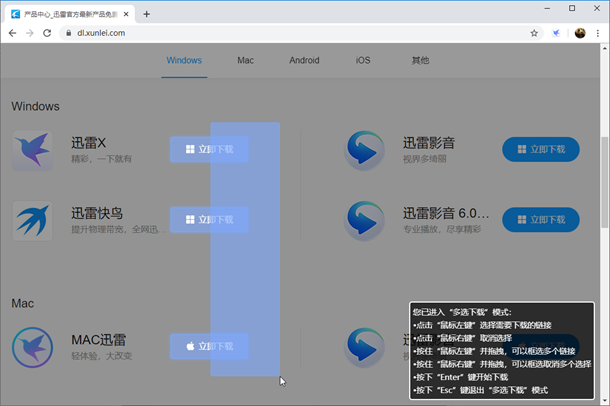The image size is (610, 406).
Task: Open Chrome's three-dot menu
Action: 598,33
